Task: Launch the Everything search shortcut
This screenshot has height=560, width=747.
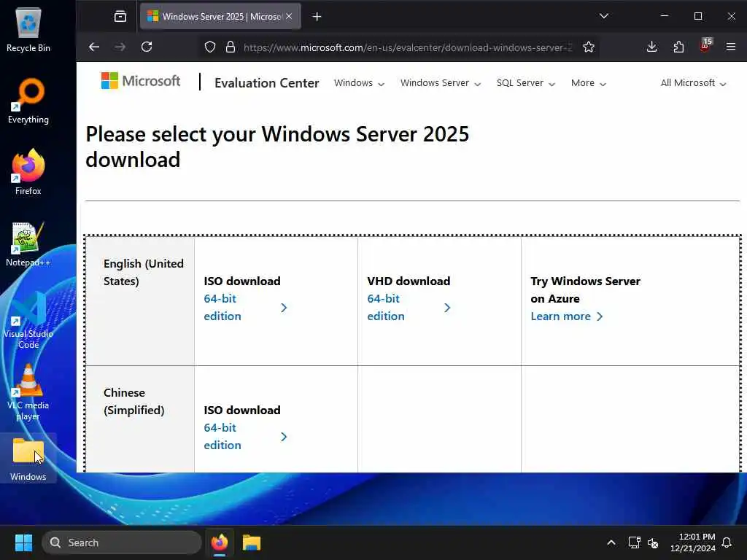Action: point(28,101)
